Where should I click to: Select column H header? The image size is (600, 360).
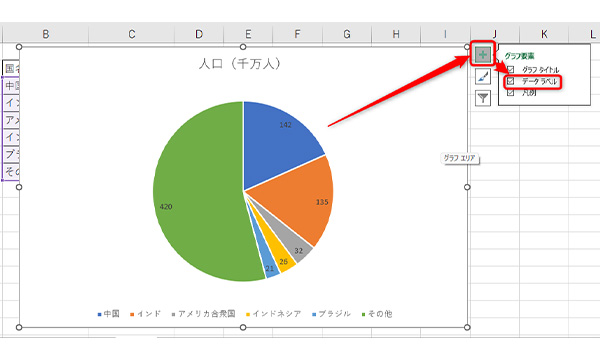(x=396, y=34)
